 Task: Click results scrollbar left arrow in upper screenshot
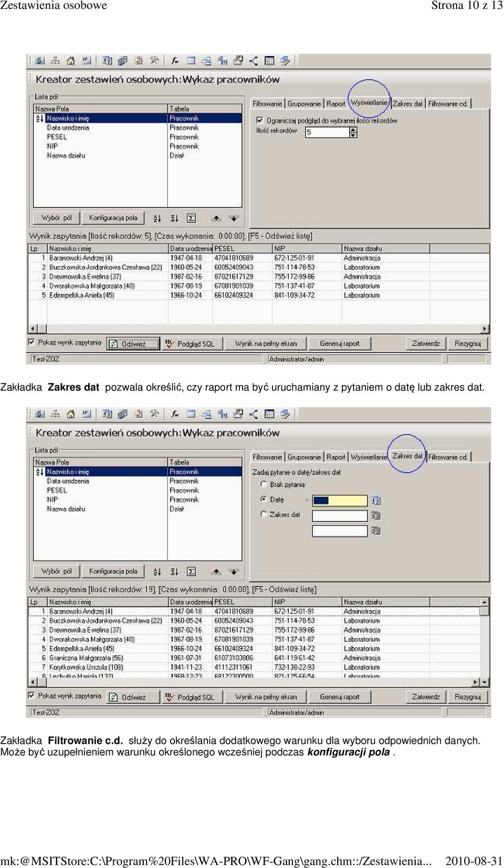[33, 329]
